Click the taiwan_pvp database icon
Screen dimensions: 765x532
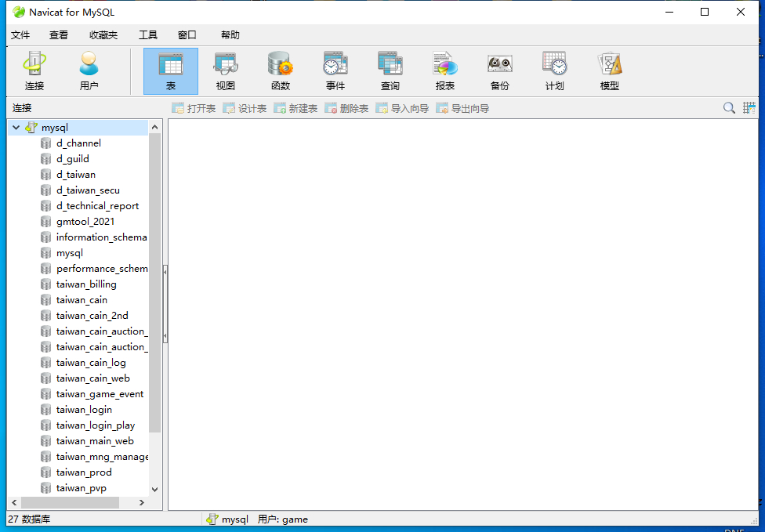[46, 488]
